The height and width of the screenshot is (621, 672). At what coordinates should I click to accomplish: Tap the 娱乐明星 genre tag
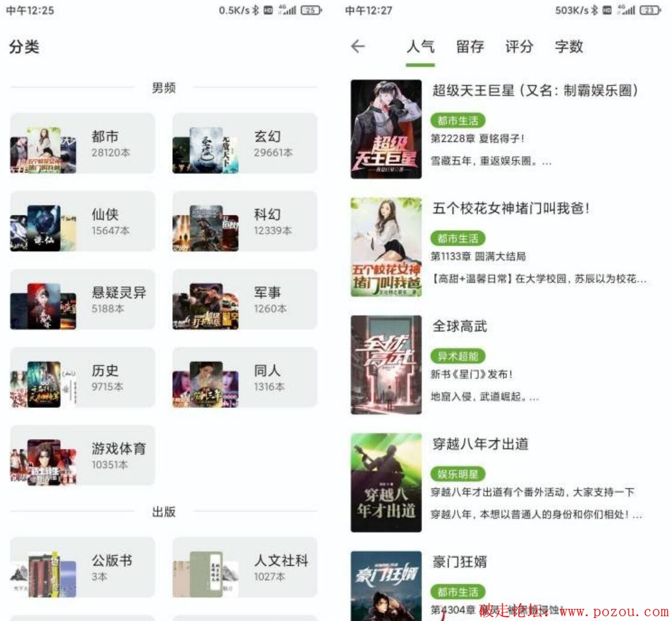[458, 474]
